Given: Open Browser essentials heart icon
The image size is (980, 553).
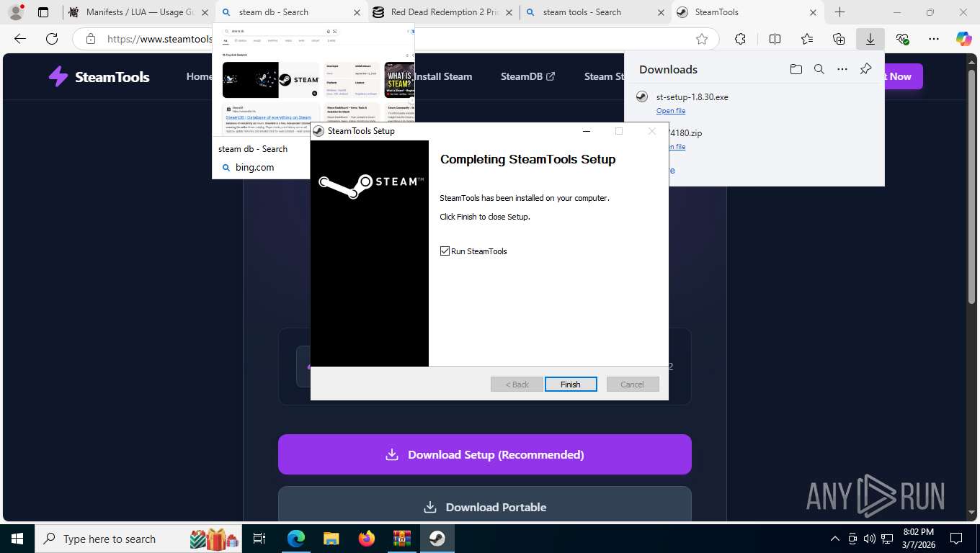Looking at the screenshot, I should click(x=902, y=39).
